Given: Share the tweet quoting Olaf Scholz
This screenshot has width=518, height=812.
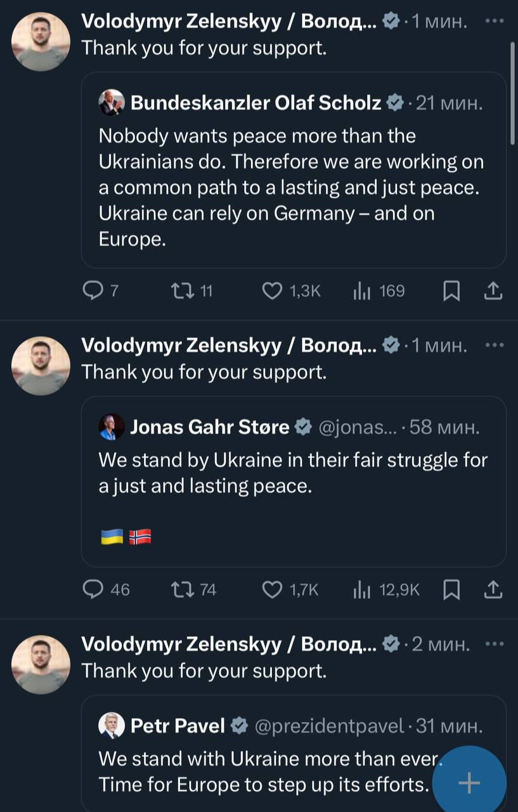Looking at the screenshot, I should 493,291.
